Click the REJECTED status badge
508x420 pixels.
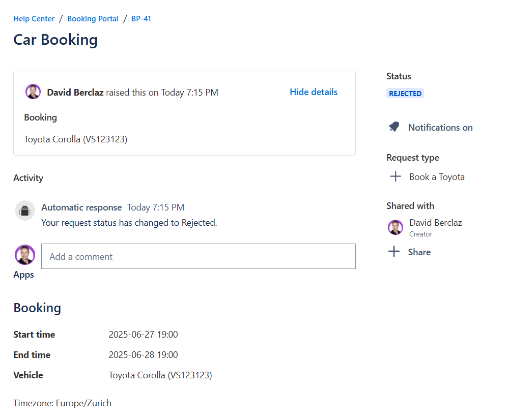click(x=405, y=94)
